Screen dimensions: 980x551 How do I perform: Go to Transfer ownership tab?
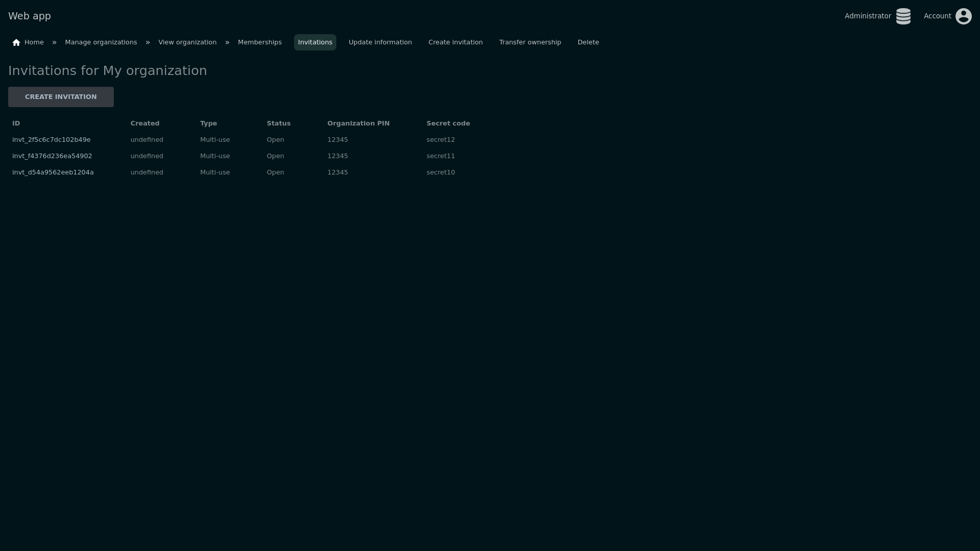(530, 42)
